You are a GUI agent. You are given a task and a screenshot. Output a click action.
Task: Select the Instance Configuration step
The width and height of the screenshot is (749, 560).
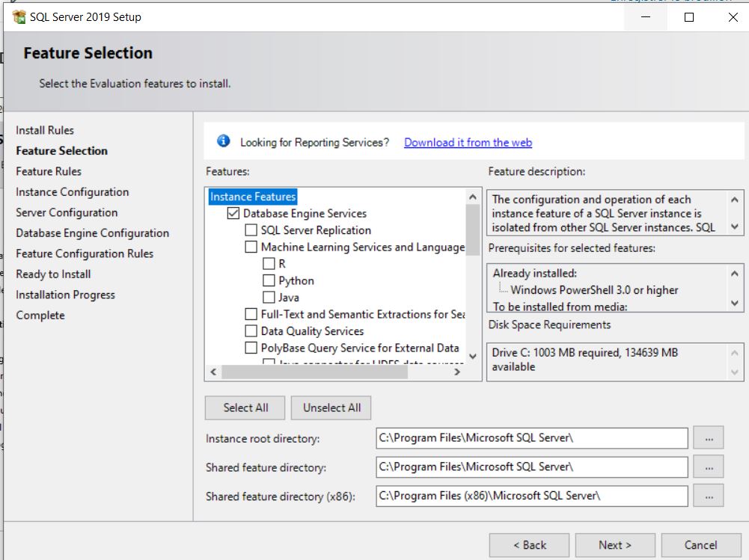72,192
